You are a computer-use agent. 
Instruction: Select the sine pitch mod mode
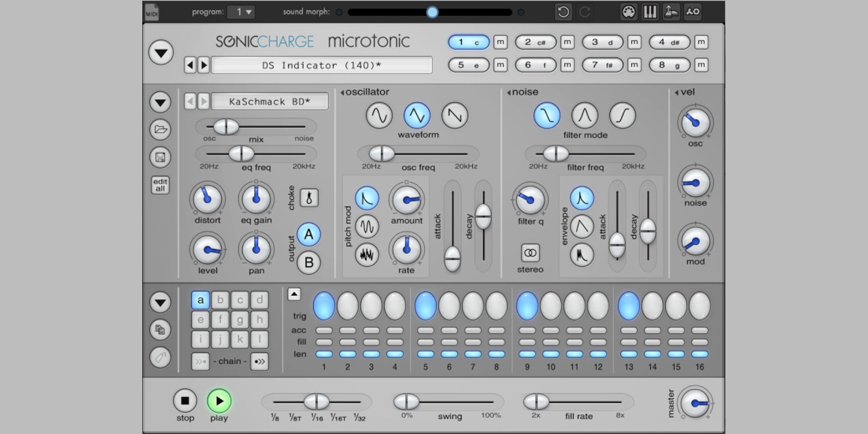[x=367, y=226]
